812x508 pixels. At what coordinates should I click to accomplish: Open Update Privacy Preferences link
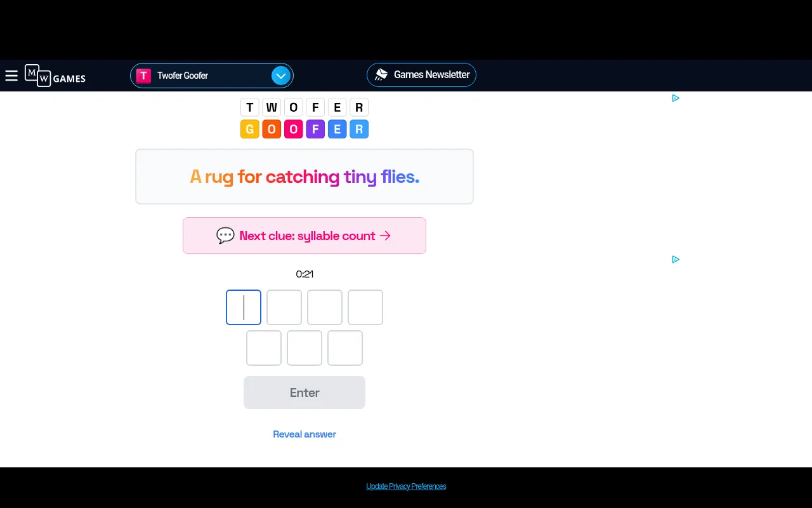pyautogui.click(x=406, y=486)
